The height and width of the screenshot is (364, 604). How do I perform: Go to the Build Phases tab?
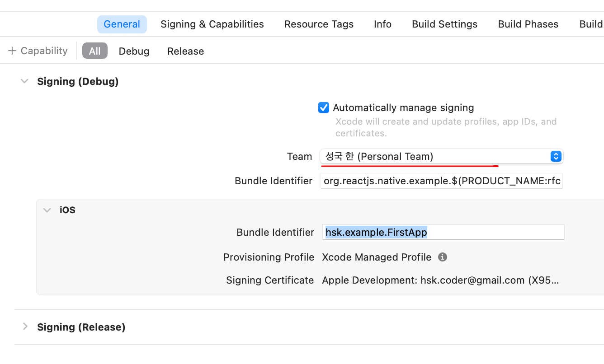[x=528, y=24]
